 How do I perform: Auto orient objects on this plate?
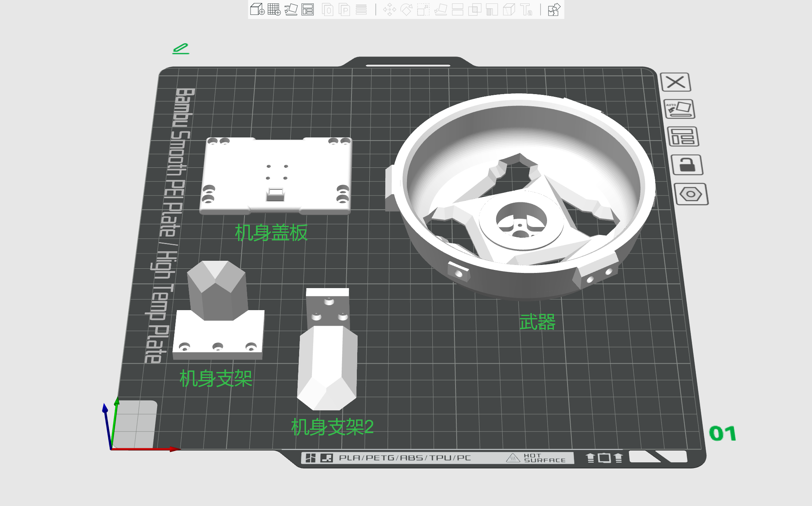680,109
